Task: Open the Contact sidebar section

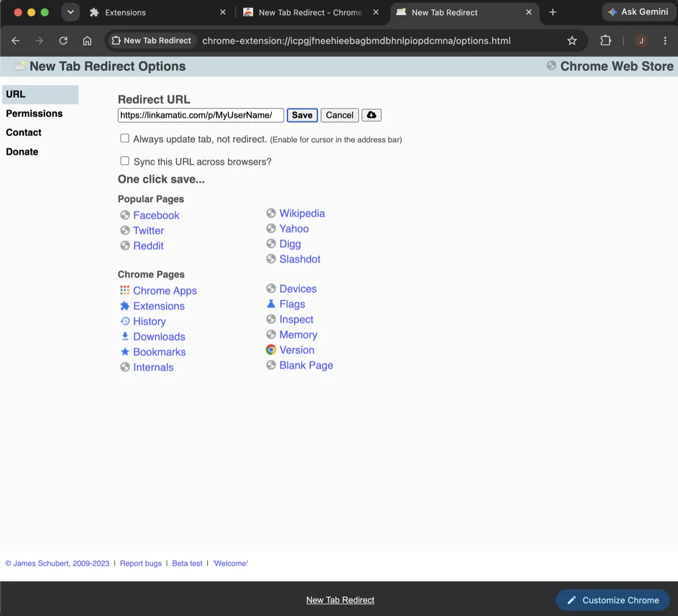Action: click(x=24, y=132)
